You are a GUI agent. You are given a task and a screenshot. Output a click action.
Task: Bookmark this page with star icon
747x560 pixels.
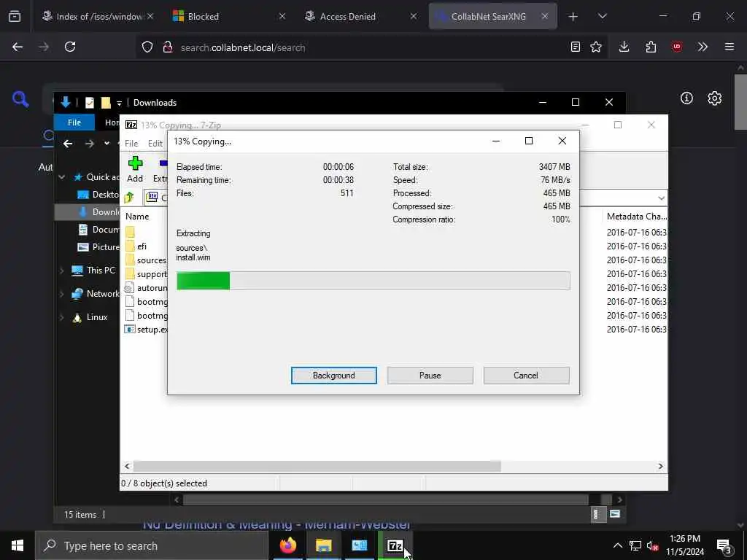(596, 47)
